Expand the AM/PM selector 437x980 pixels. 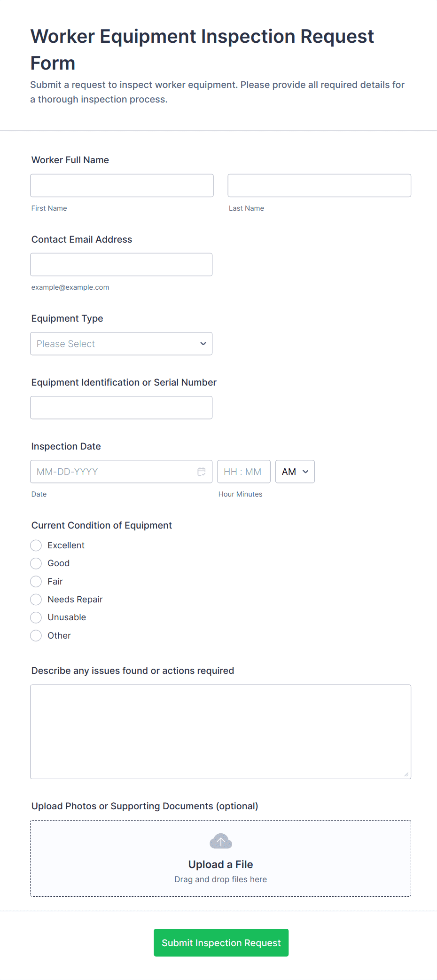coord(295,472)
